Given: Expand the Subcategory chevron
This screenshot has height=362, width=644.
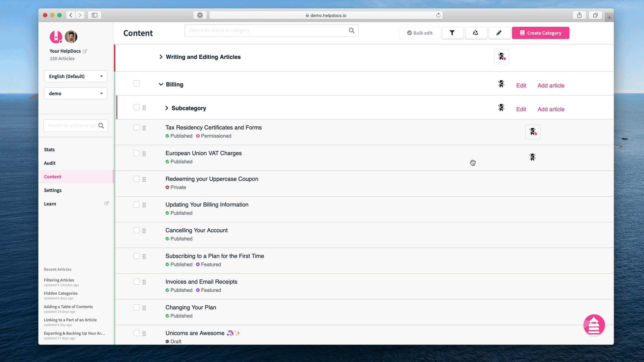Looking at the screenshot, I should pyautogui.click(x=167, y=108).
